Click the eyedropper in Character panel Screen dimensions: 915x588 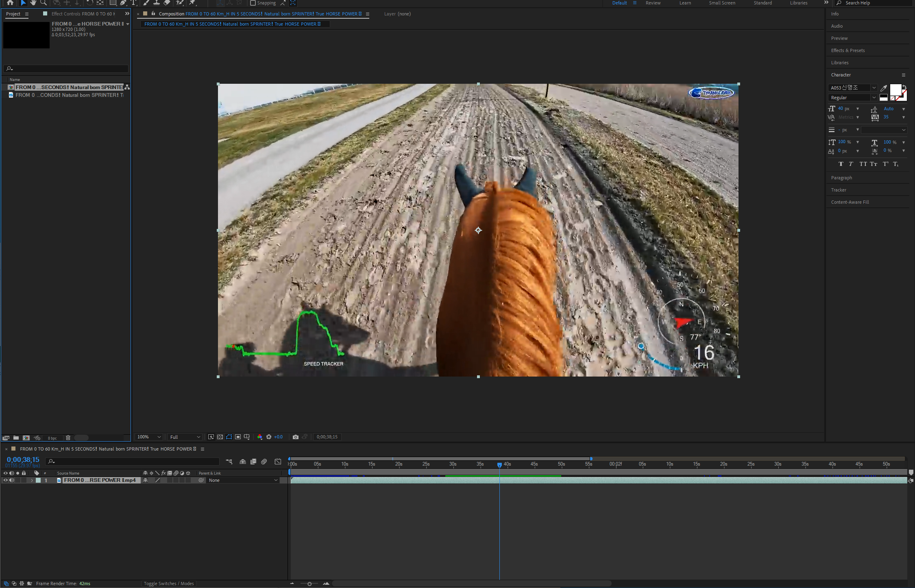point(883,88)
